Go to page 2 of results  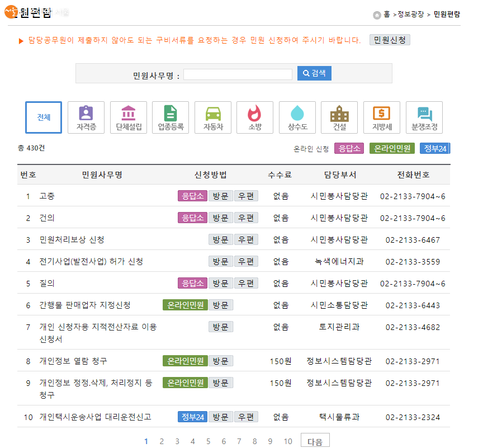pos(162,441)
